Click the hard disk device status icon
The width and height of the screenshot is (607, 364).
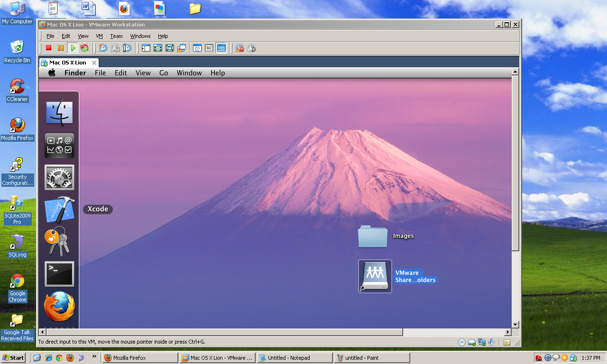471,342
